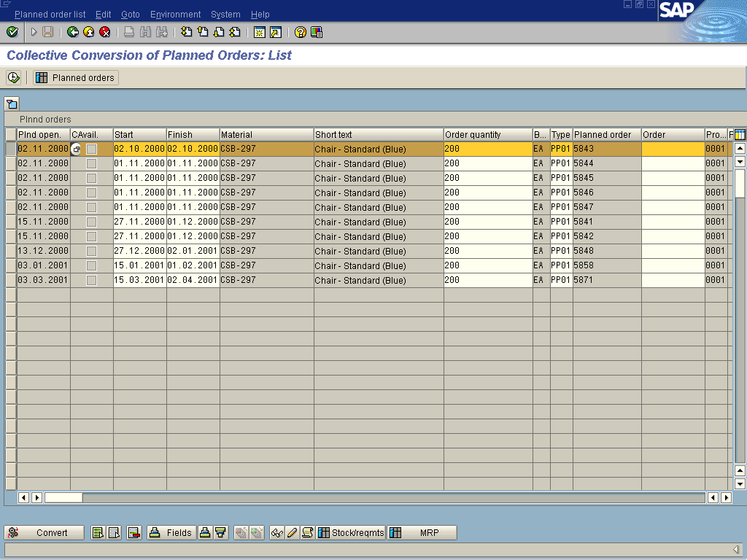
Task: Open search help in first row CAvail cell
Action: [76, 149]
